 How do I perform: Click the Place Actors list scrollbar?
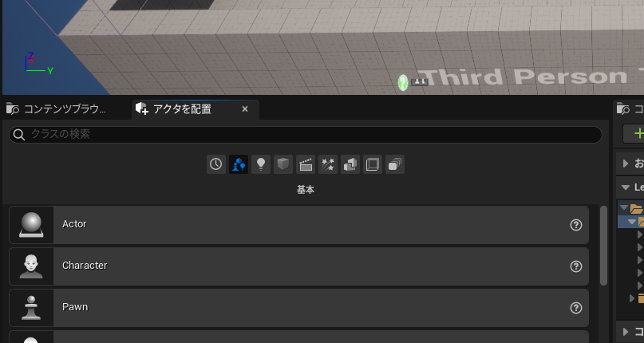[603, 245]
